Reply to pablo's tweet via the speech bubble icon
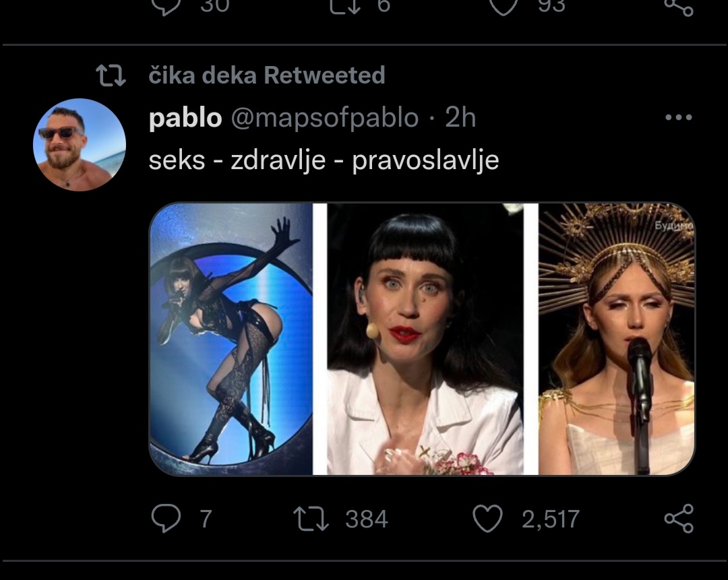This screenshot has height=580, width=728. (165, 519)
